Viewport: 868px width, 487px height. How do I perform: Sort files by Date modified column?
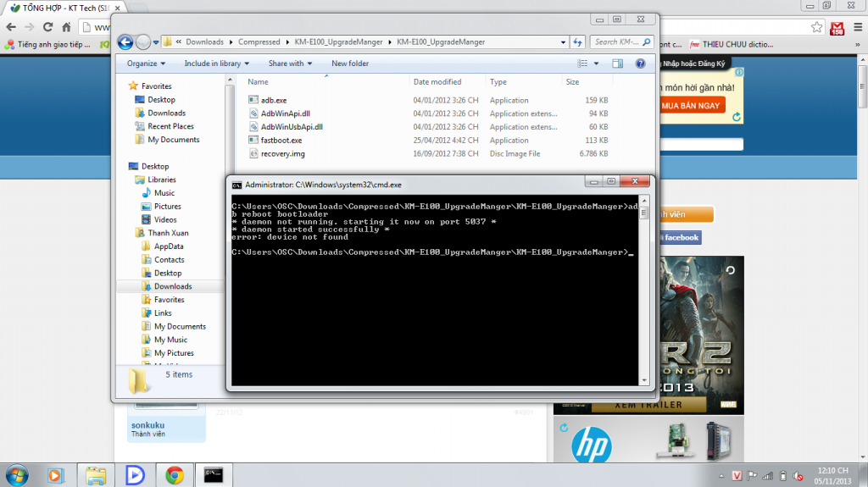(x=437, y=82)
